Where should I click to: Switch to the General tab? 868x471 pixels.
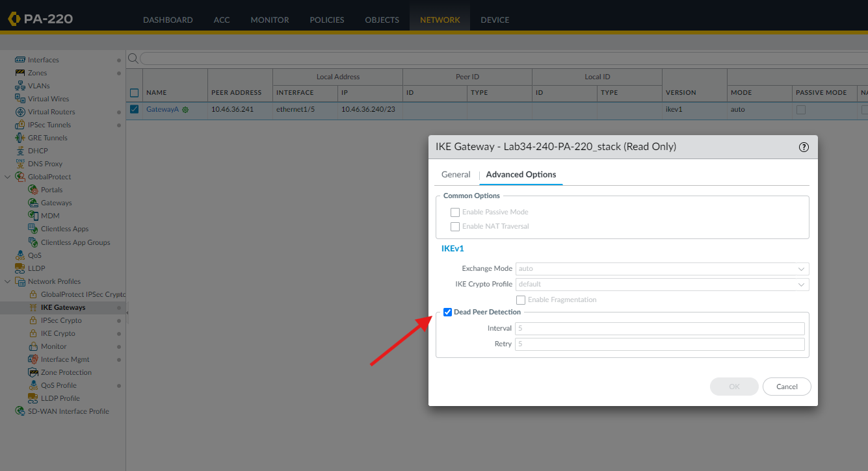[x=456, y=175]
